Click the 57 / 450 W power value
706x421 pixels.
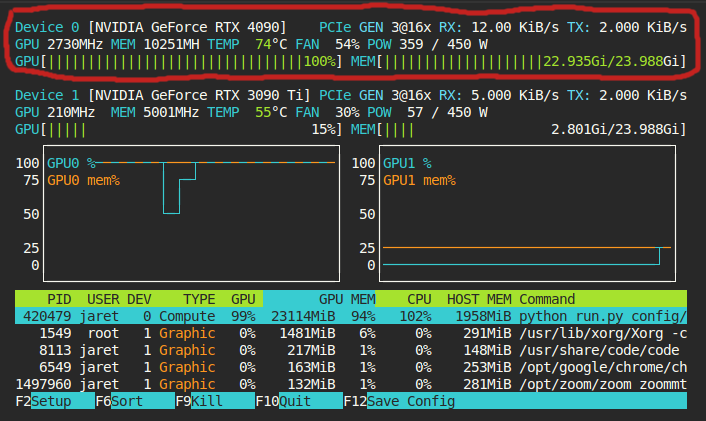pyautogui.click(x=447, y=113)
